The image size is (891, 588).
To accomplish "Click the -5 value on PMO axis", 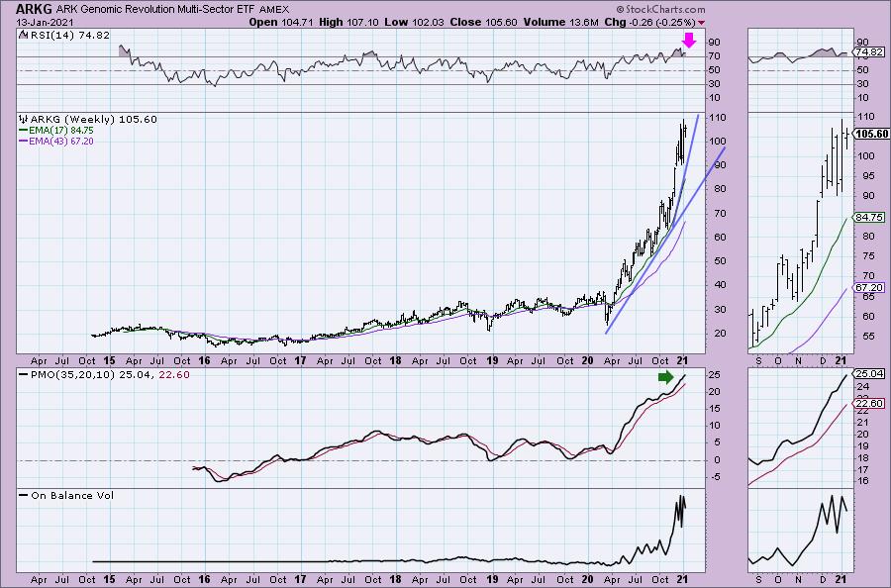I will 714,477.
